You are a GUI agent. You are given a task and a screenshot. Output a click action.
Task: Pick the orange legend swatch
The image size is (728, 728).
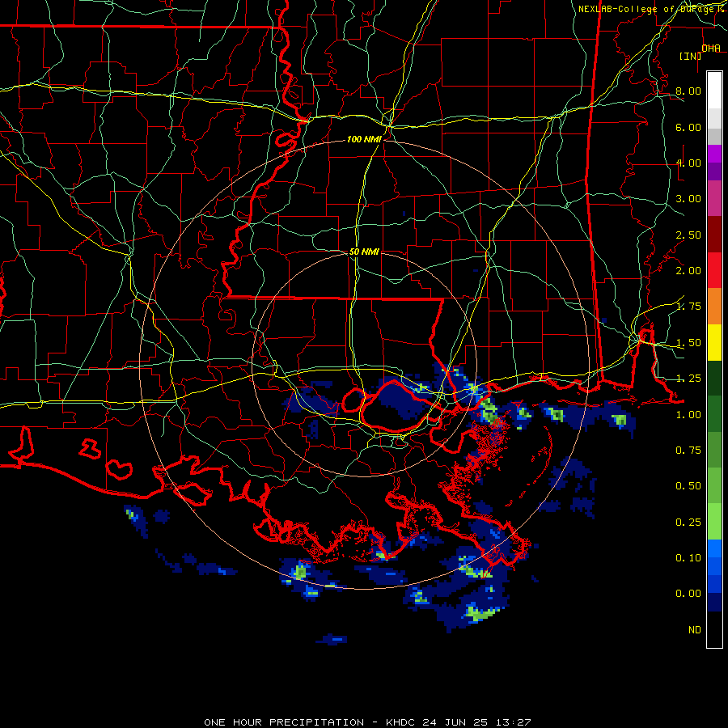coord(714,307)
